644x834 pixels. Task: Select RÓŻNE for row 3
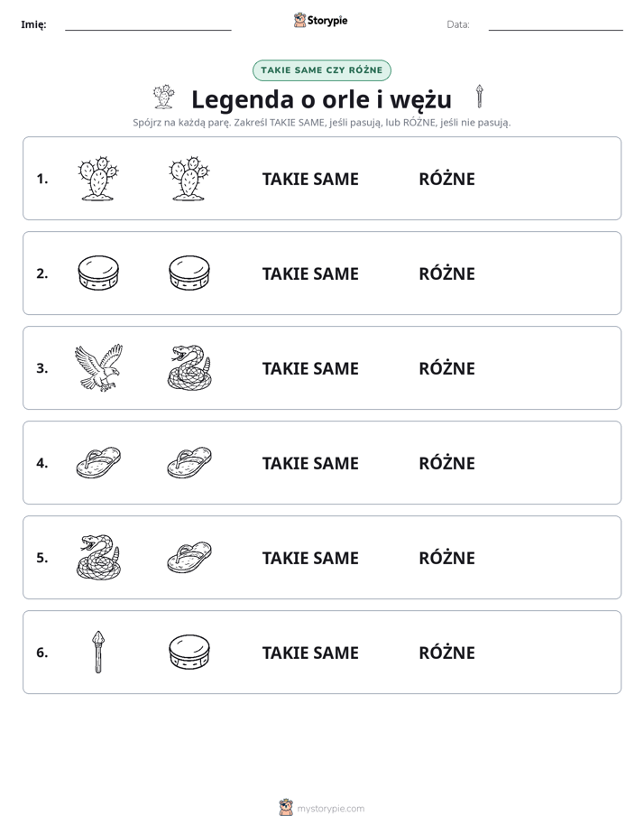pos(446,367)
